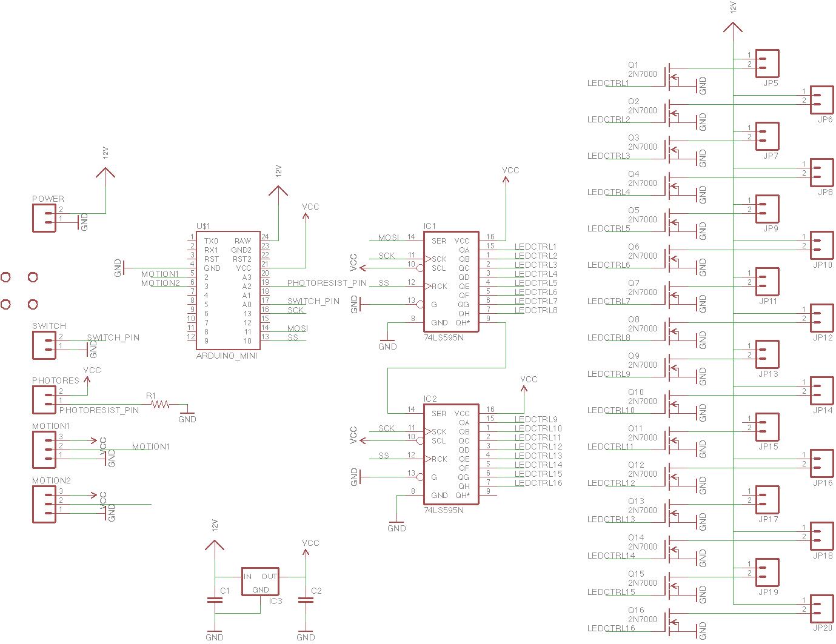
Task: Select the MOTION1 three-pin connector
Action: tap(44, 450)
